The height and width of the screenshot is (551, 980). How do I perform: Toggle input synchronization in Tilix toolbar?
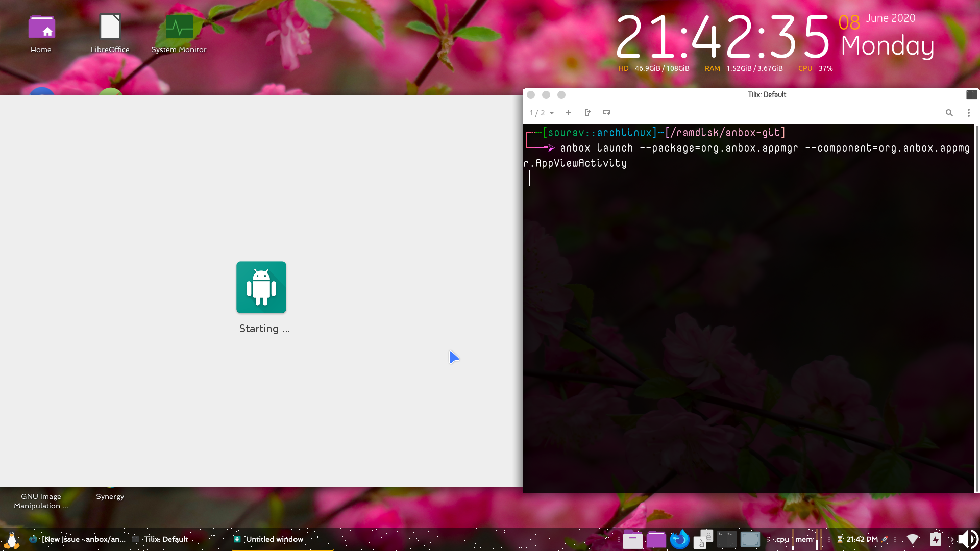(x=607, y=113)
